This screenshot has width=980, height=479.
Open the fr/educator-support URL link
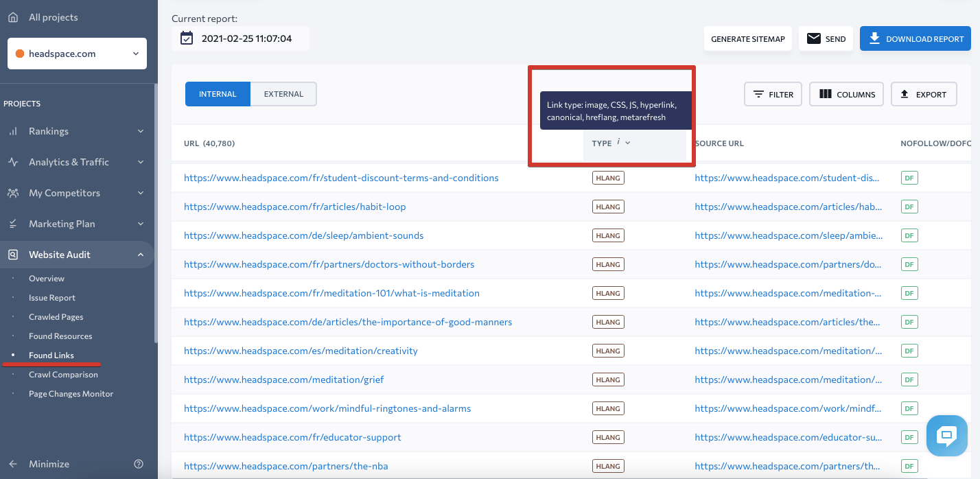point(292,437)
